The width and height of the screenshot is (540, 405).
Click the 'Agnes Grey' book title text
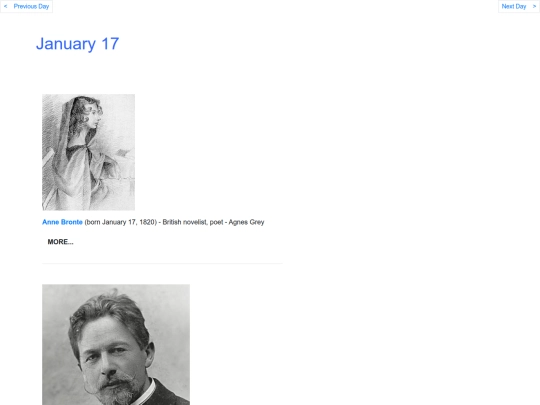click(x=246, y=222)
